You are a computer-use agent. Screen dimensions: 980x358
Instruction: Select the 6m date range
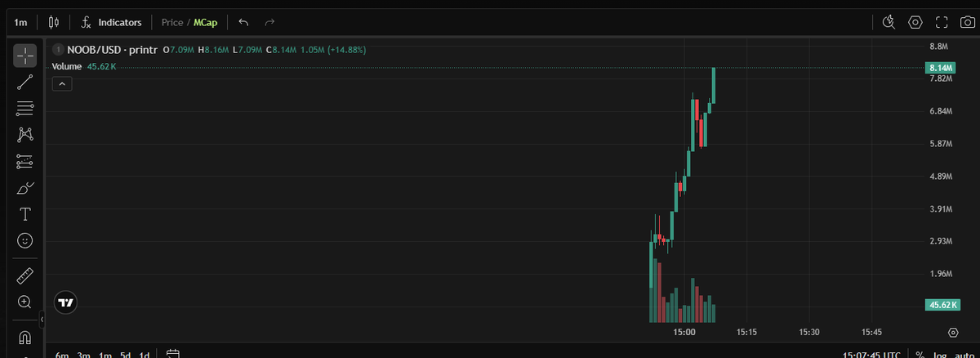point(61,356)
